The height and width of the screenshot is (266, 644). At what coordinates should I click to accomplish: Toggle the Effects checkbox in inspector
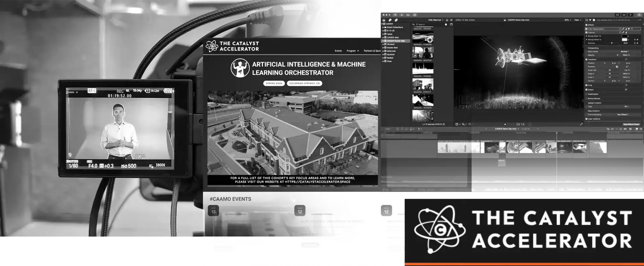[586, 25]
